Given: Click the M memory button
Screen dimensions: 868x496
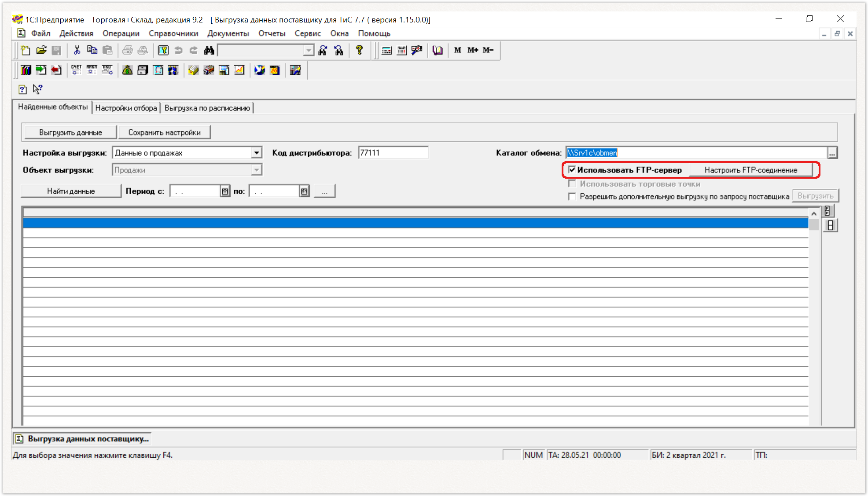Looking at the screenshot, I should 458,50.
